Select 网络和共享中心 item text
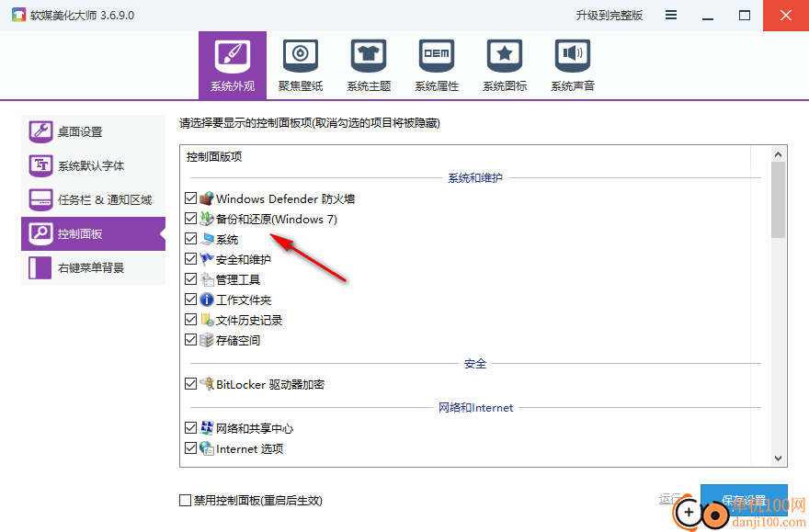Image resolution: width=809 pixels, height=532 pixels. [255, 428]
